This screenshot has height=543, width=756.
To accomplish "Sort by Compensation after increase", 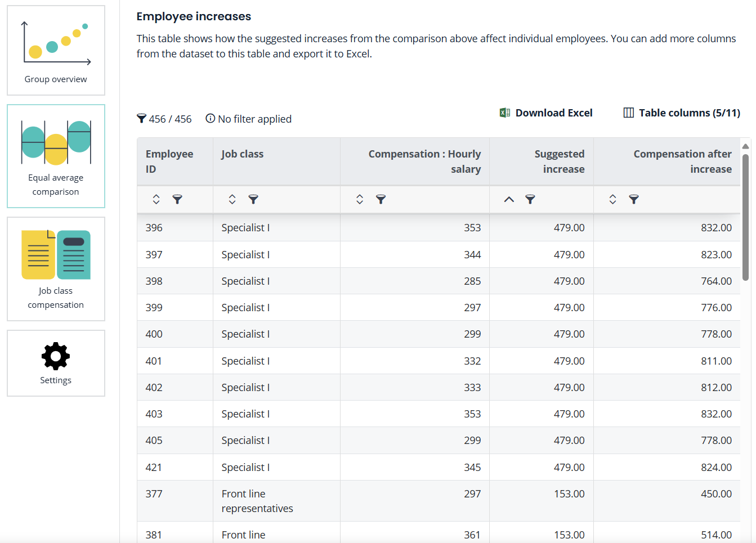I will tap(612, 199).
